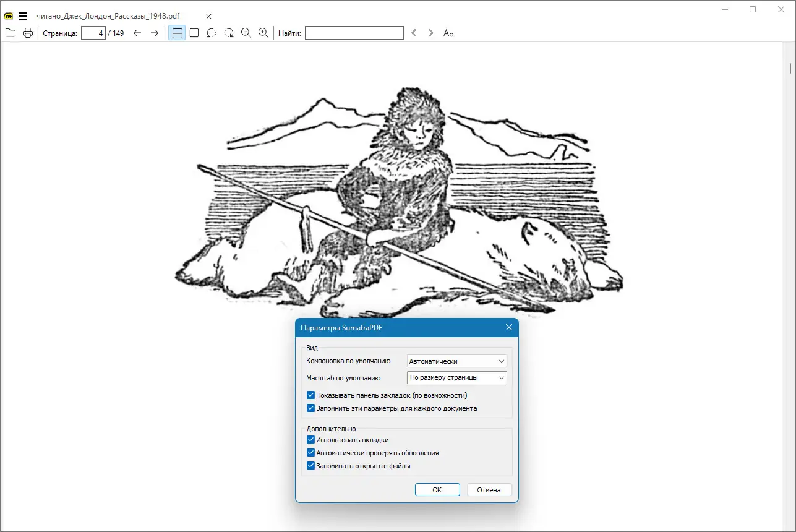Find the previous search match
This screenshot has height=532, width=796.
[x=414, y=33]
